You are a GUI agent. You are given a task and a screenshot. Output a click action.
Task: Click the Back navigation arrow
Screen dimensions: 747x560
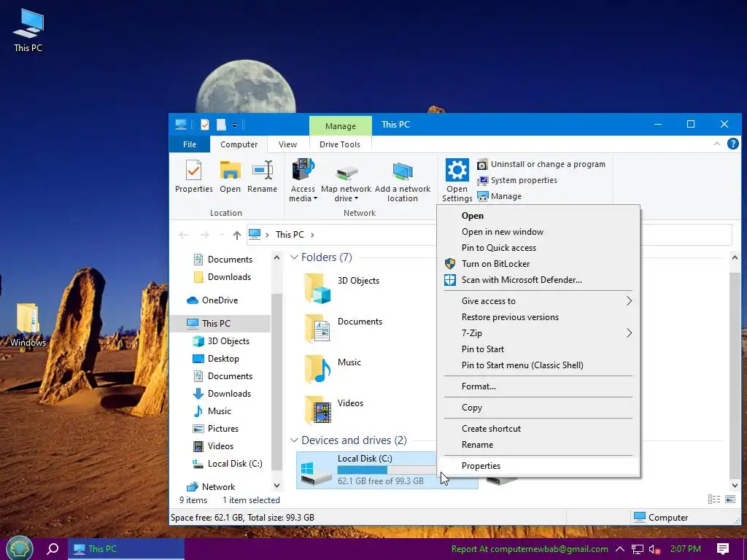(x=183, y=235)
